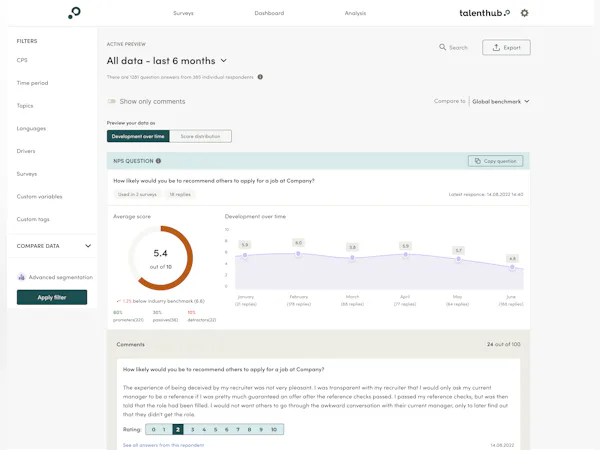Click the info icon beside respondents text
Screen dimensions: 600x450
(260, 77)
